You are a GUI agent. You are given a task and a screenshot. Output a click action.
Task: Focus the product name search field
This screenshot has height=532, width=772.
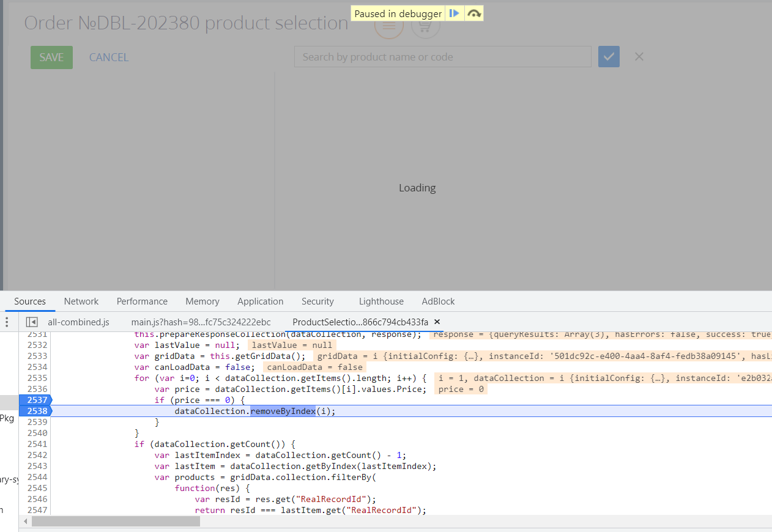click(x=443, y=57)
